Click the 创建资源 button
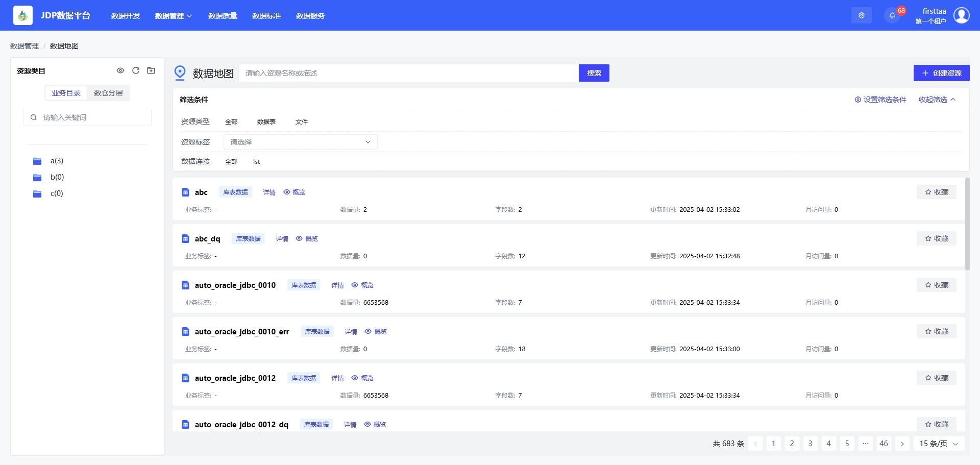This screenshot has width=980, height=465. point(941,73)
